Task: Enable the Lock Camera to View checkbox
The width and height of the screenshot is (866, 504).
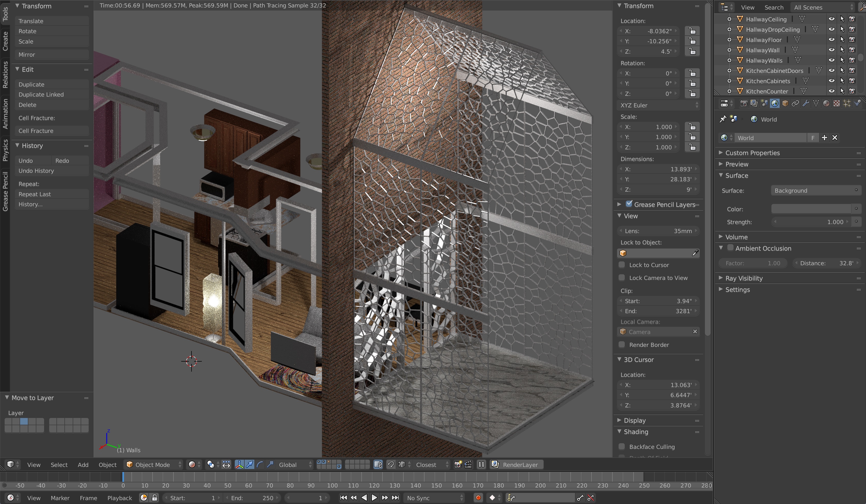Action: [x=622, y=278]
